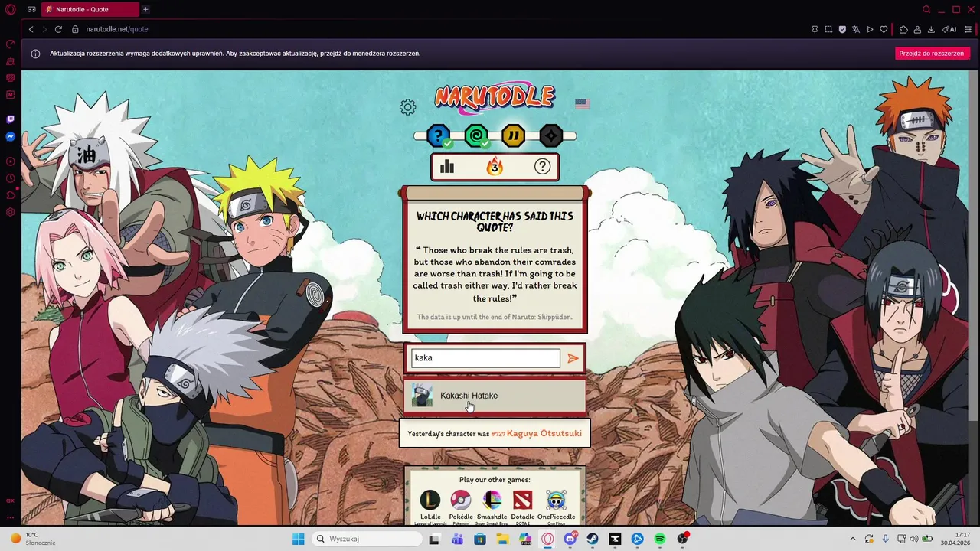Open Steam from taskbar
980x551 pixels.
(x=593, y=539)
